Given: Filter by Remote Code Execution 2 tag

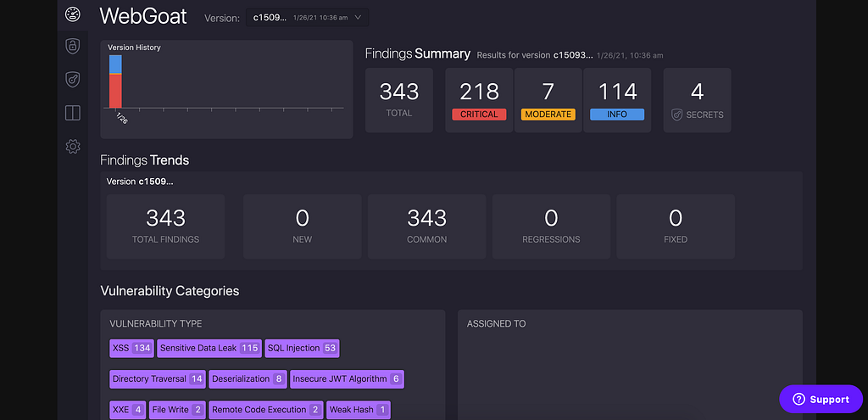Looking at the screenshot, I should click(x=266, y=410).
